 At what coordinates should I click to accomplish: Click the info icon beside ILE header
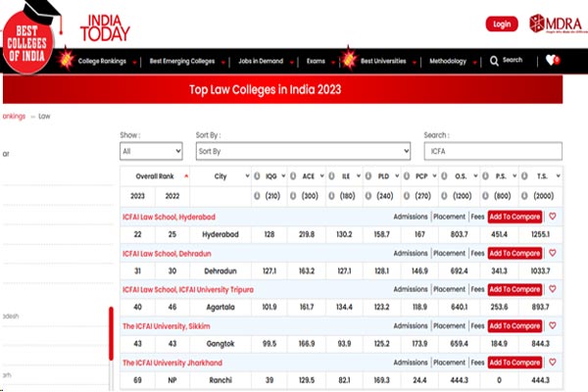(331, 176)
